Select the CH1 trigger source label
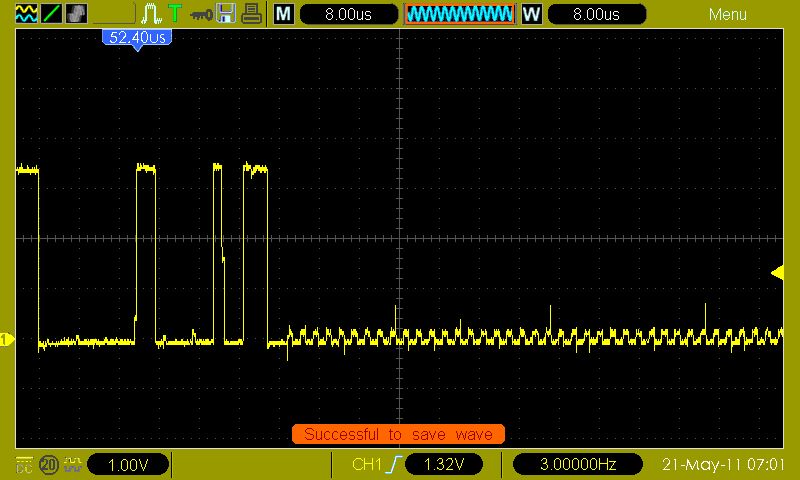Screen dimensions: 800x480 (367, 465)
